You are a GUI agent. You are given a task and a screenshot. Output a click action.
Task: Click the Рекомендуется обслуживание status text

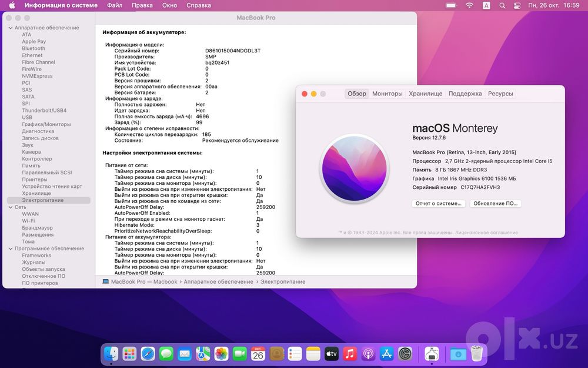240,141
